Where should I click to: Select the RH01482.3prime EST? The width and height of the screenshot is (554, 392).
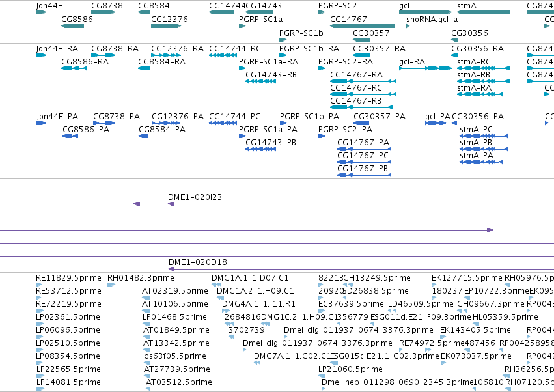point(111,285)
